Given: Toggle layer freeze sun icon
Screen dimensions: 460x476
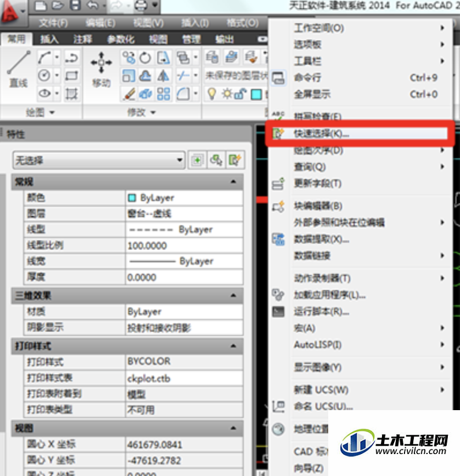Looking at the screenshot, I should coord(227,94).
